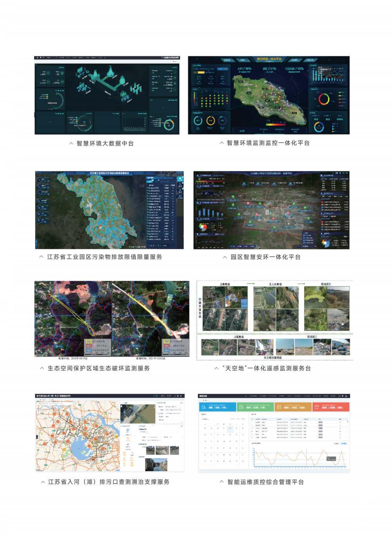Open the right satellite image dated 2021
Image resolution: width=392 pixels, height=535 pixels.
pos(151,318)
